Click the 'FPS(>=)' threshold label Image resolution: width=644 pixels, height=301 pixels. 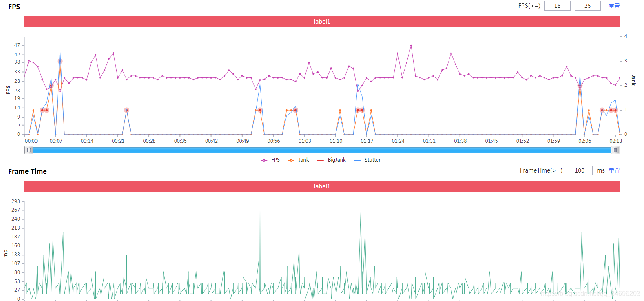(x=529, y=6)
